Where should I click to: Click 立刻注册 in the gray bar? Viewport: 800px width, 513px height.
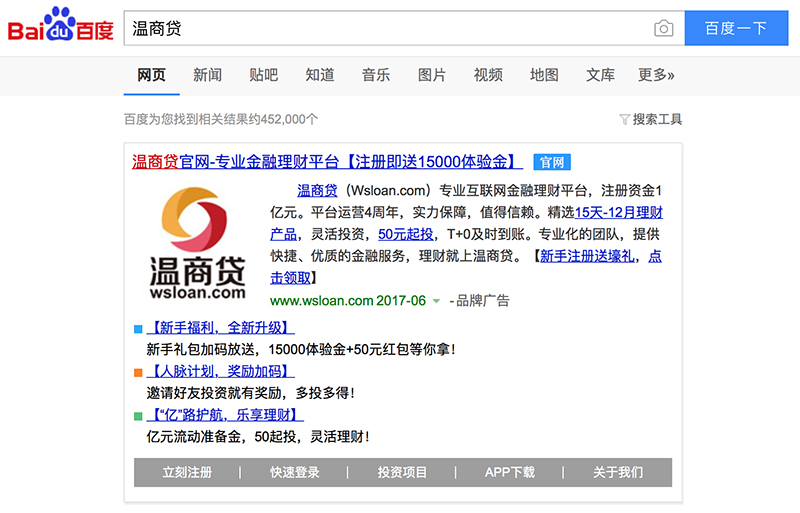click(187, 473)
